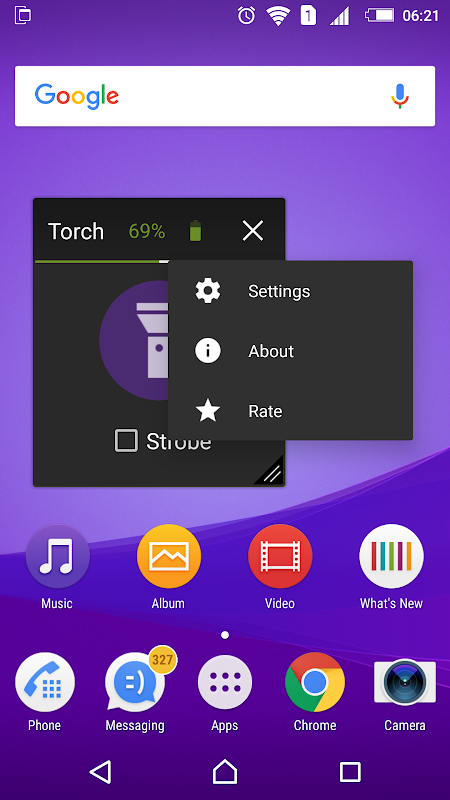Tap the Home navigation button
The image size is (450, 800).
point(225,772)
